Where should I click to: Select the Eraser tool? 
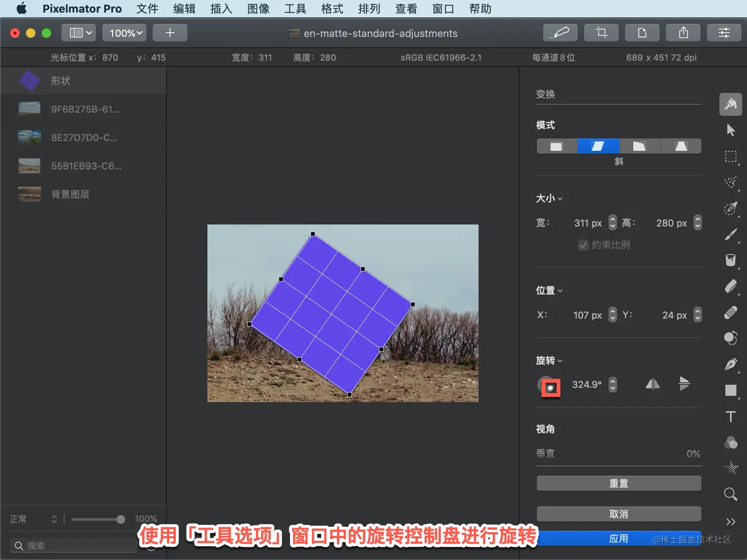(x=731, y=286)
